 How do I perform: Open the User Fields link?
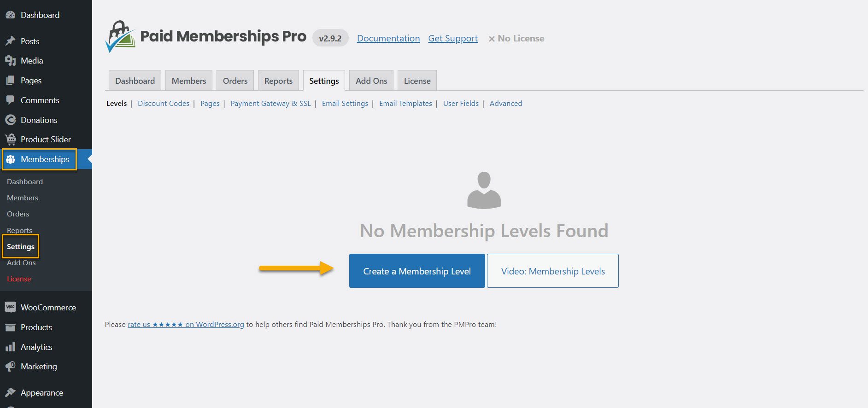click(x=461, y=103)
